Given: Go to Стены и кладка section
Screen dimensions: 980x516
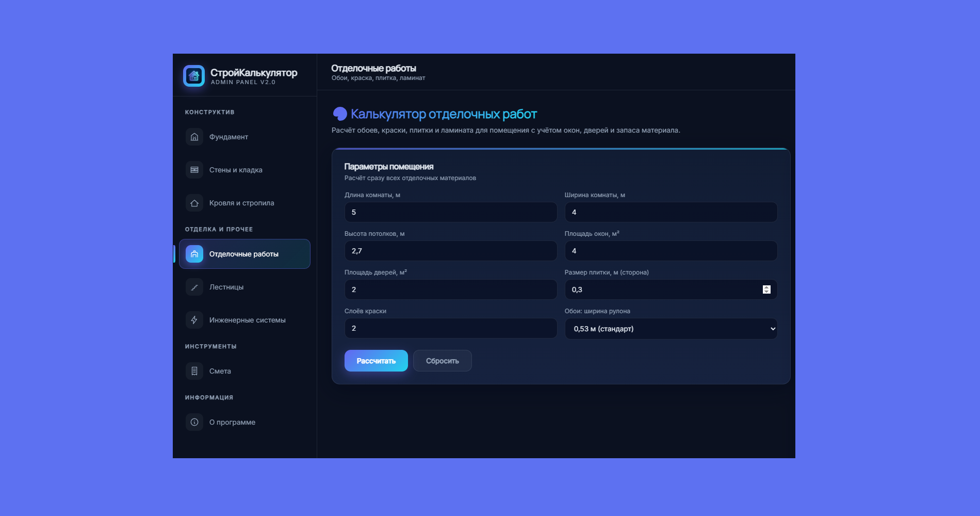Looking at the screenshot, I should point(244,170).
